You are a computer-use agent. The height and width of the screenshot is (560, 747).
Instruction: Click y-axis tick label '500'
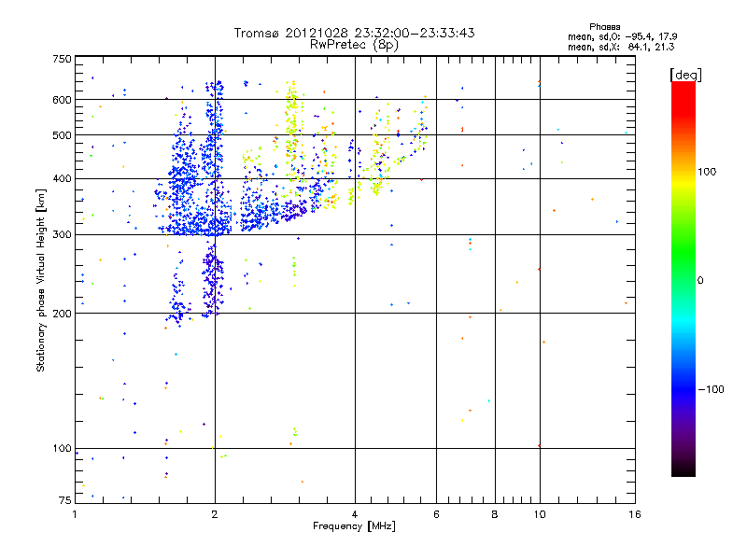click(x=62, y=135)
